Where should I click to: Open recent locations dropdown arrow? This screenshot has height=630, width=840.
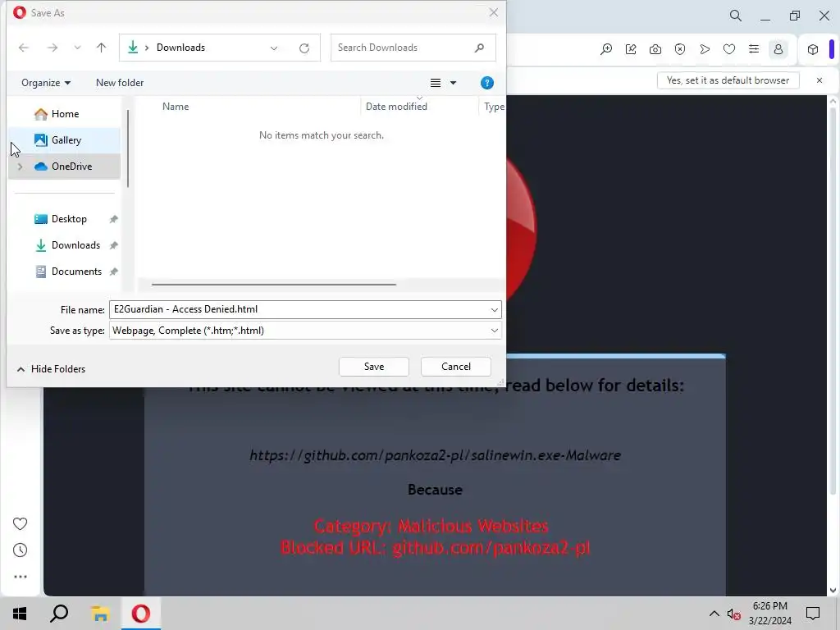77,48
